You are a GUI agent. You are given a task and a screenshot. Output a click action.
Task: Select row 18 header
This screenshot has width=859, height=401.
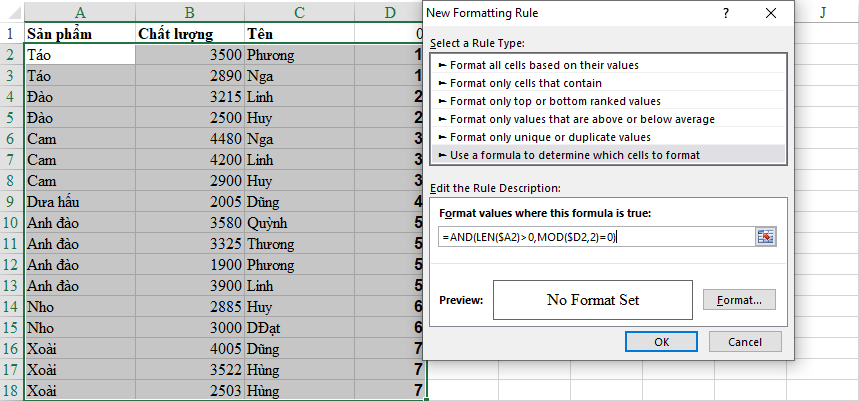(x=12, y=391)
